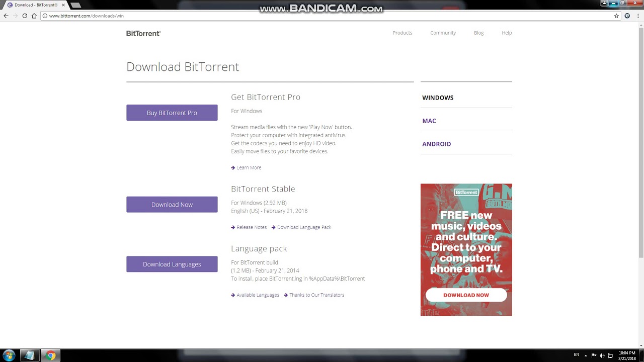
Task: Open a new tab with the new-tab button
Action: tap(75, 5)
